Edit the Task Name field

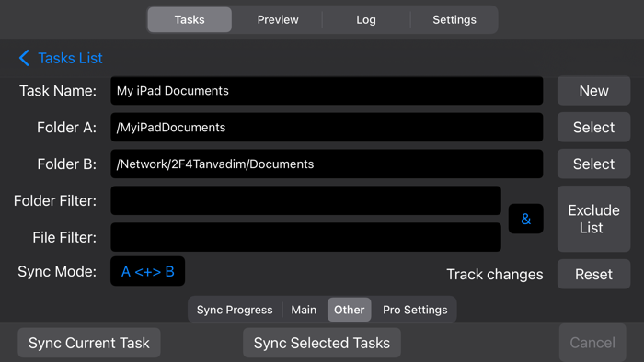tap(327, 91)
